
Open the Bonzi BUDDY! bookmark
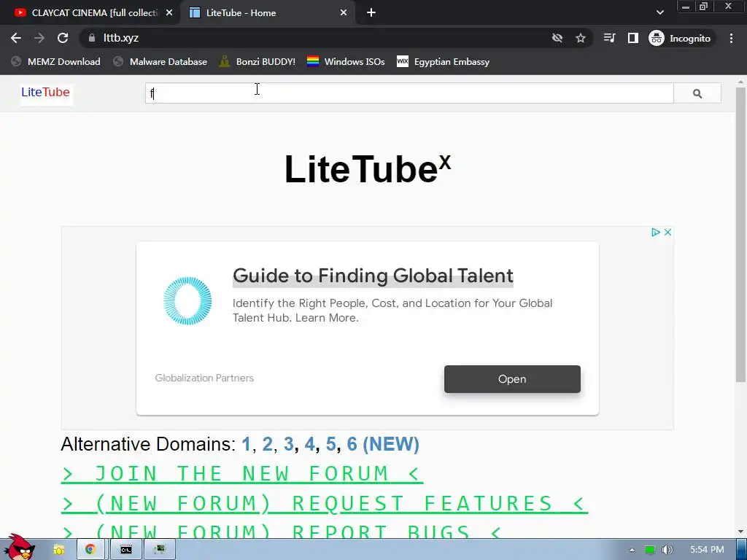coord(258,61)
